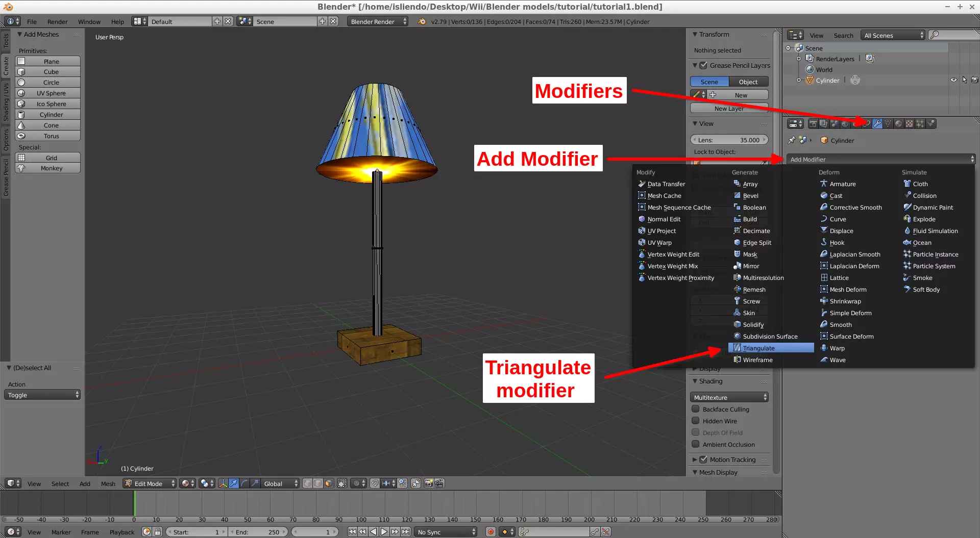The image size is (980, 538).
Task: Click the delete keyframes icon in timeline
Action: click(606, 532)
